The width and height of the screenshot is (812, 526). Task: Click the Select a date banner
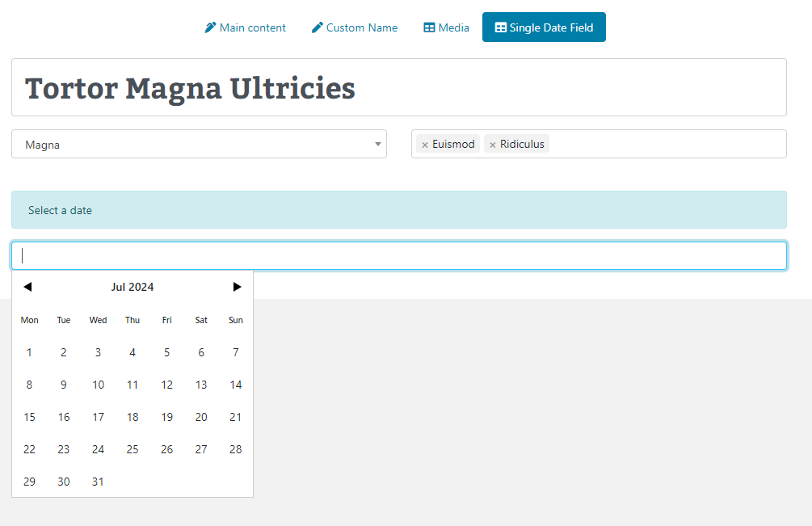point(399,209)
